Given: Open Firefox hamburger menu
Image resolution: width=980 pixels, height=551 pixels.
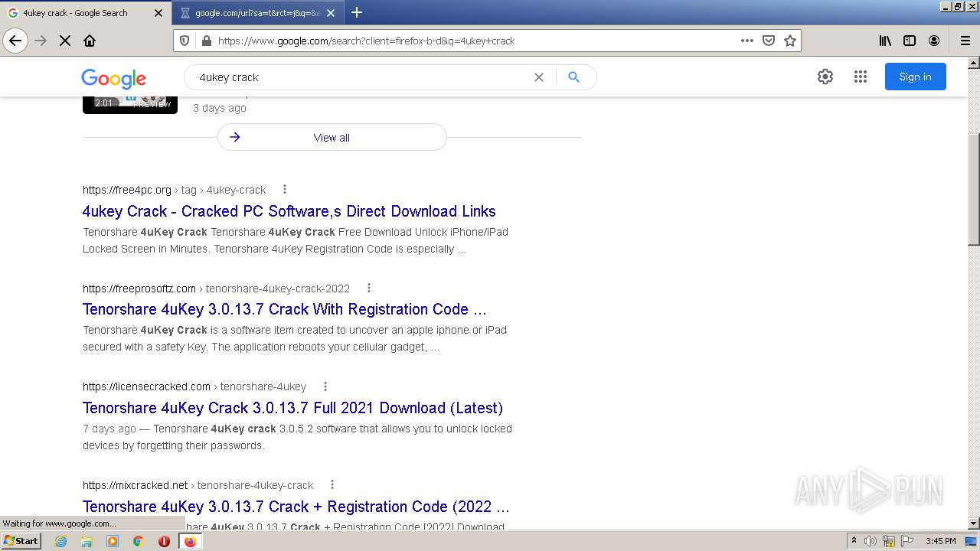Looking at the screenshot, I should (x=965, y=41).
